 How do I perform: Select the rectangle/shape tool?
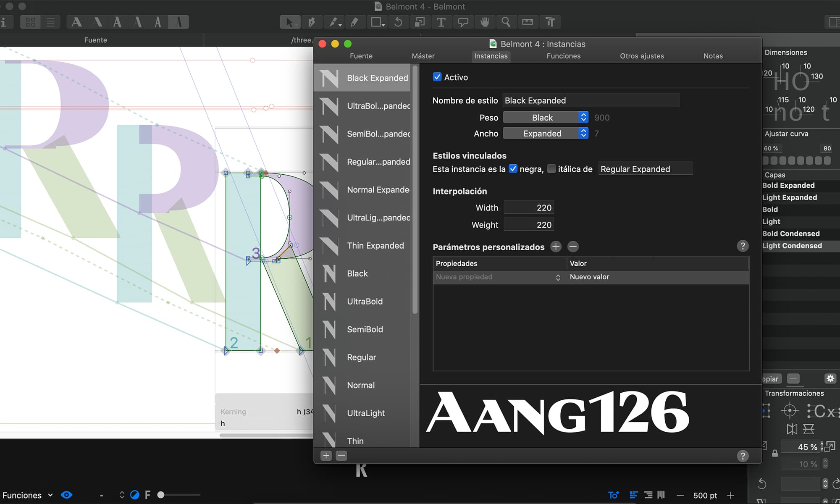click(376, 22)
